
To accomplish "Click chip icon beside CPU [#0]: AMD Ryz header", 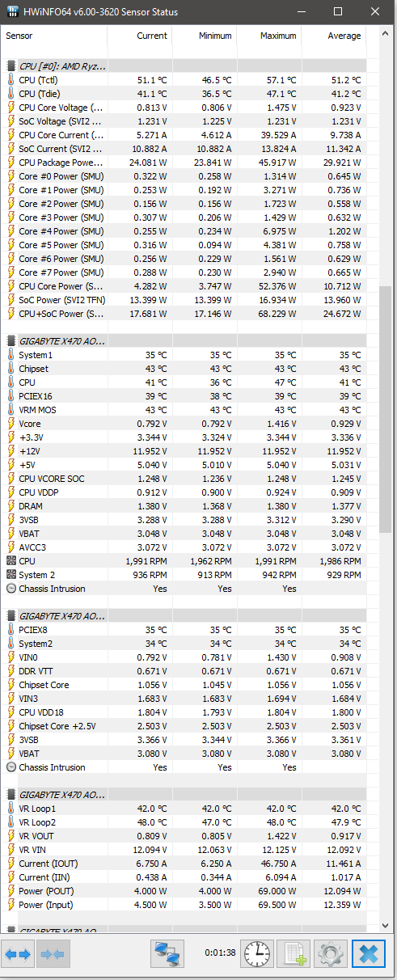I will 11,66.
